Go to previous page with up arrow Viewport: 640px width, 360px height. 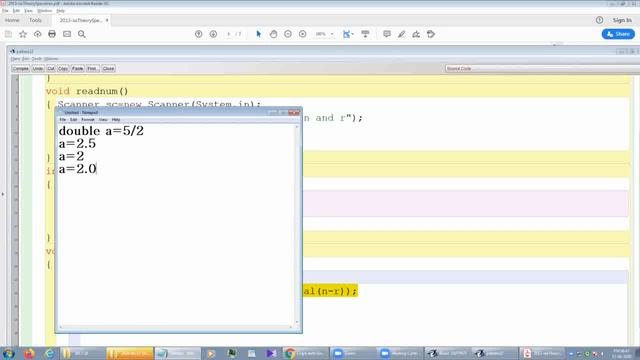click(198, 34)
